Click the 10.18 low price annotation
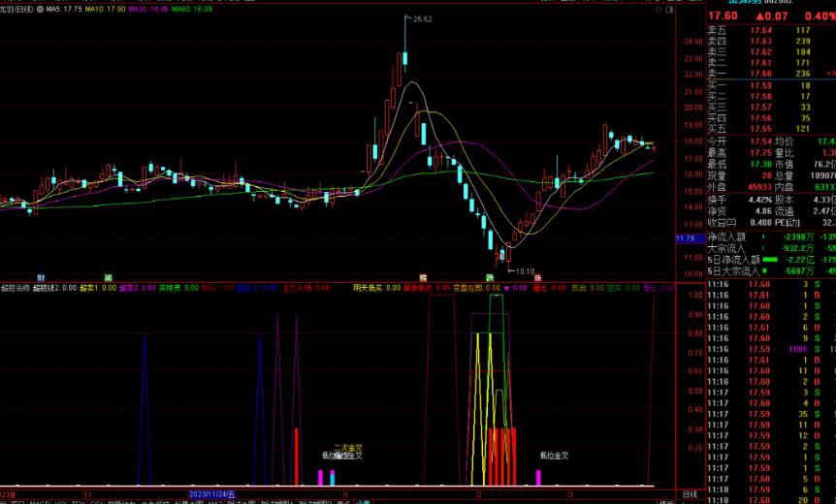836x504 pixels. click(525, 271)
